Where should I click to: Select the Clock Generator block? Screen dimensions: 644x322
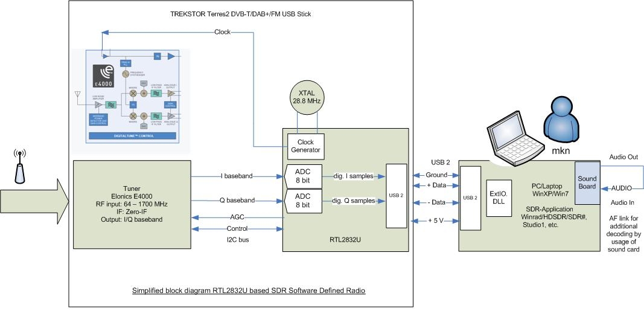coord(305,146)
